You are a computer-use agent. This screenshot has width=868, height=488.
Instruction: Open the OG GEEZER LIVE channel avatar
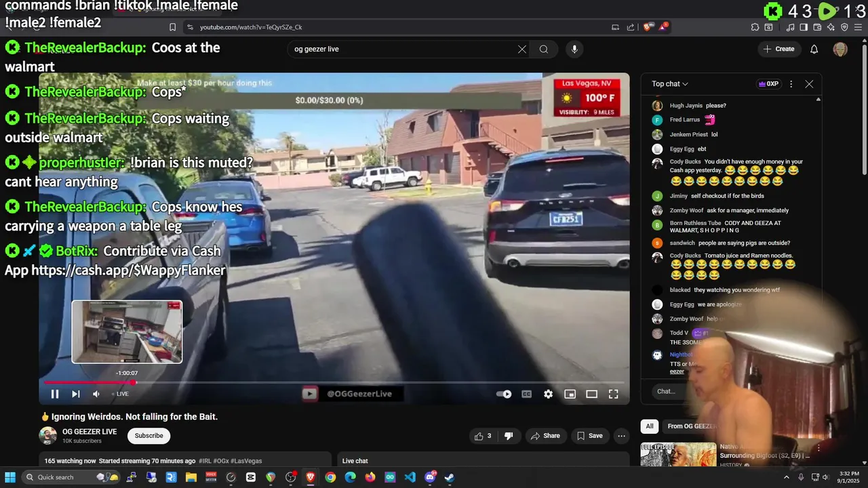click(47, 436)
